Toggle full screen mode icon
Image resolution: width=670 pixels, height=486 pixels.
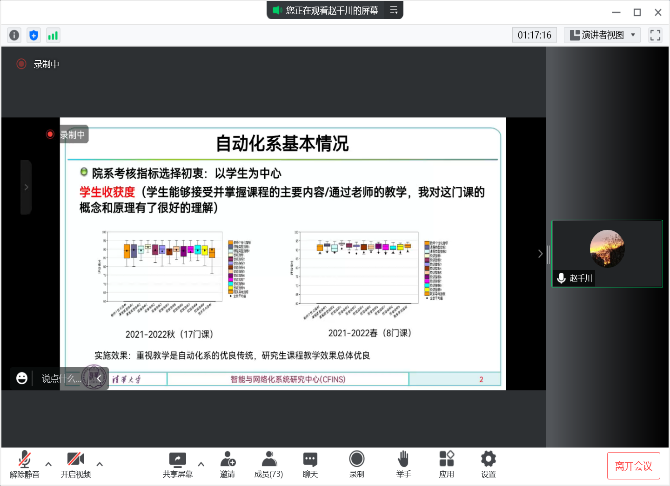pos(655,34)
